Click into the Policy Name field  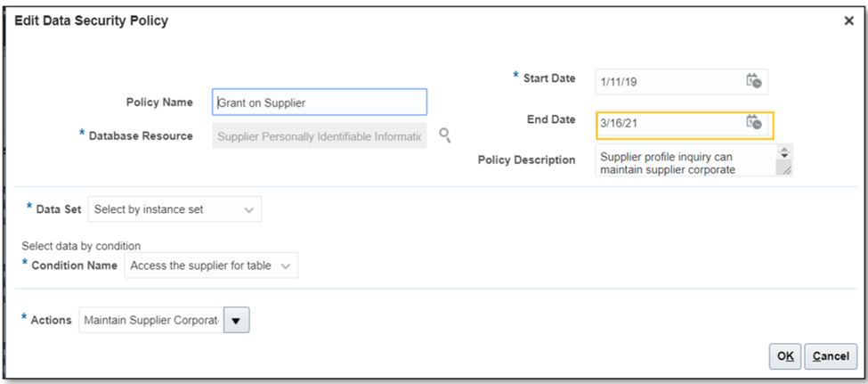tap(320, 102)
